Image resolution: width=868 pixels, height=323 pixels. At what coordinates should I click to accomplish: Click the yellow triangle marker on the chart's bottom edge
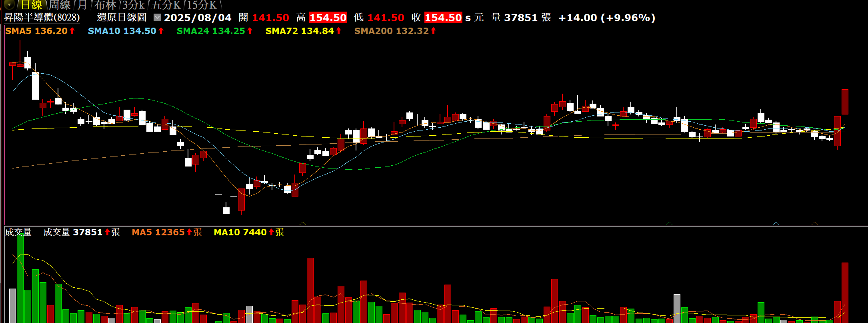pos(302,223)
